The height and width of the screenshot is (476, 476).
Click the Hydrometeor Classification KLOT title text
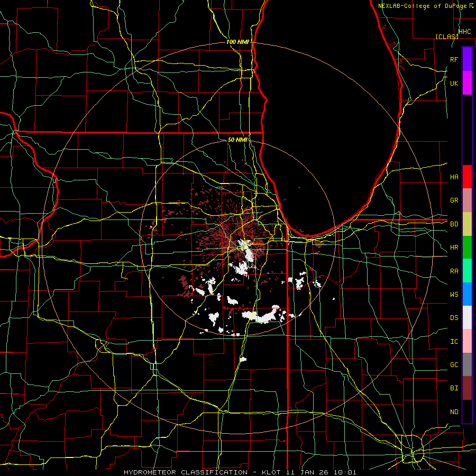click(240, 472)
